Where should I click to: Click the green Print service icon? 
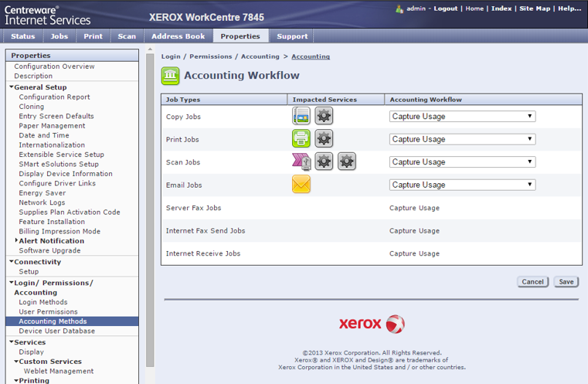tap(301, 139)
